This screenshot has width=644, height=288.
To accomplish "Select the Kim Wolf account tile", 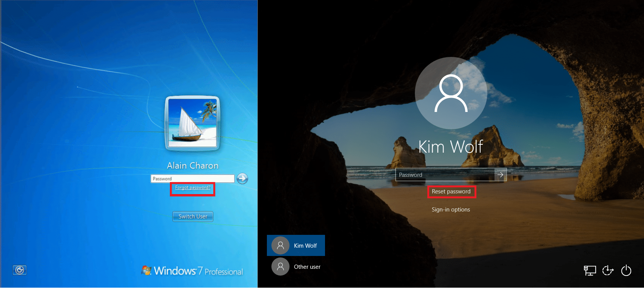I will point(296,245).
